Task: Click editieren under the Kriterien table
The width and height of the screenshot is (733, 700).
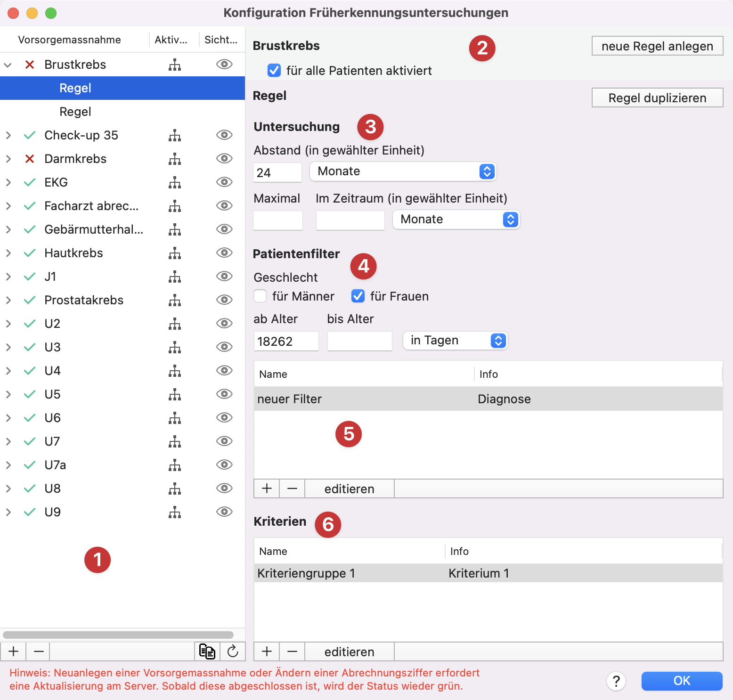Action: pyautogui.click(x=350, y=651)
